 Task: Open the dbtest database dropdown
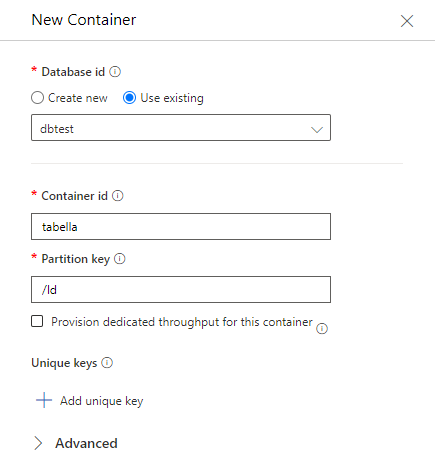point(181,128)
